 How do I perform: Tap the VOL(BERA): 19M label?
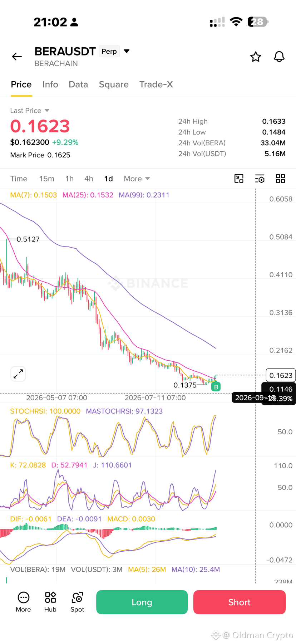38,569
